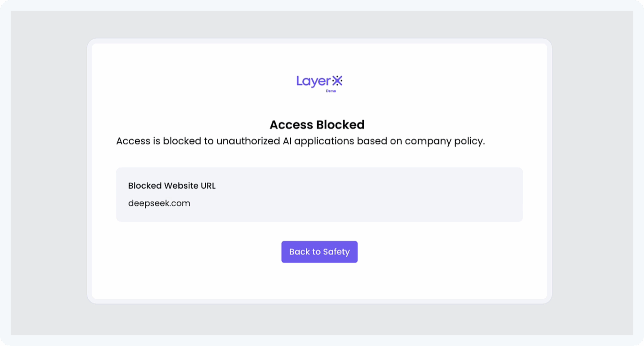Click the word URL in box label
The height and width of the screenshot is (346, 644).
pos(208,186)
